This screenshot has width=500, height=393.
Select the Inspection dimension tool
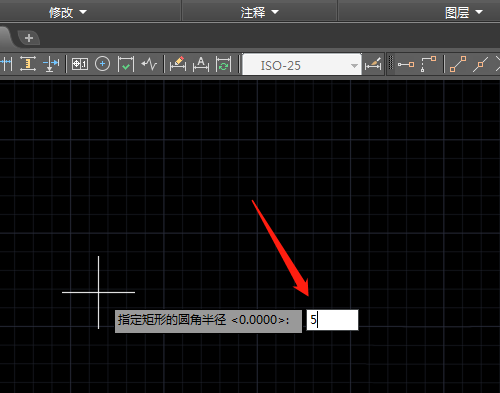point(126,64)
